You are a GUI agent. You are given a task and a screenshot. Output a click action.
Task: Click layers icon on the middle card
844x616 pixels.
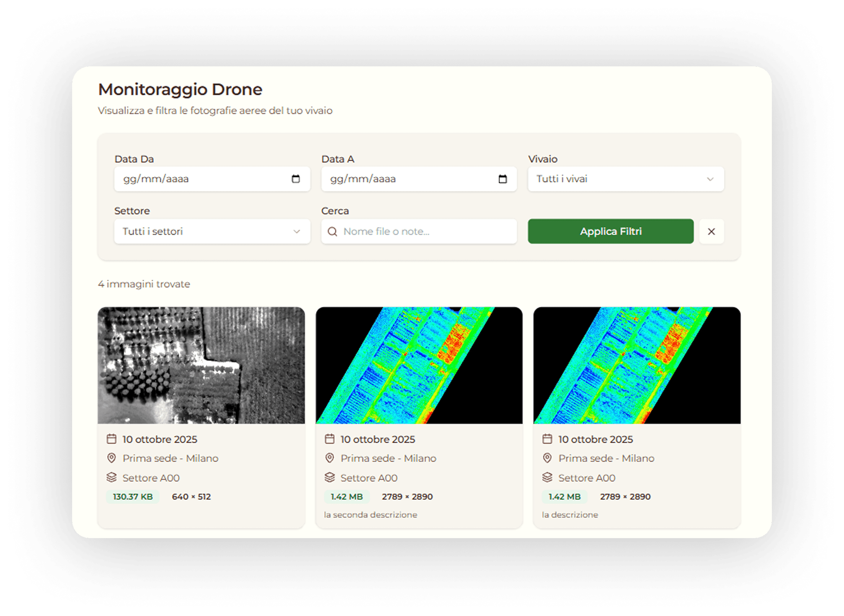(329, 477)
